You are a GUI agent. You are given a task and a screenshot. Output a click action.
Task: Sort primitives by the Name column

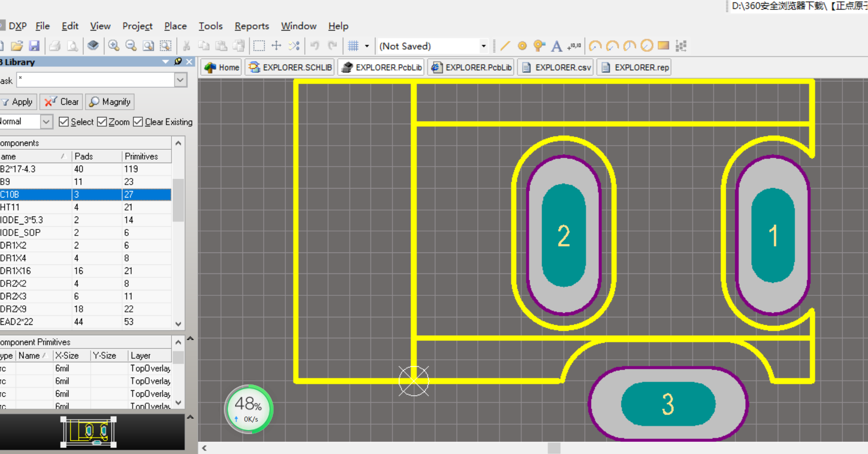pos(34,356)
